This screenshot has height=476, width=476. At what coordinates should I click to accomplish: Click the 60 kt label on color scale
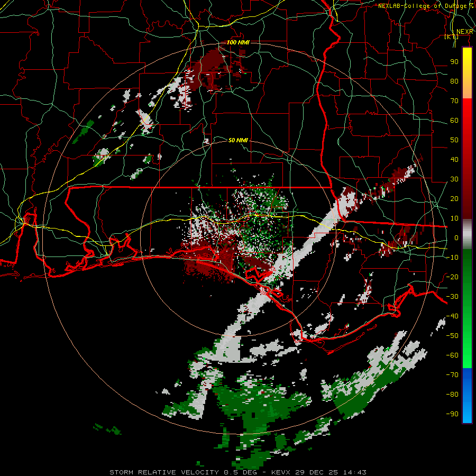[454, 120]
